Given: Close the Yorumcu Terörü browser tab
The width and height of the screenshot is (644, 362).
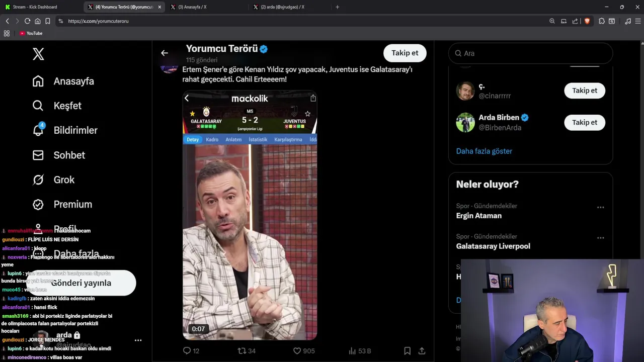Looking at the screenshot, I should [159, 7].
